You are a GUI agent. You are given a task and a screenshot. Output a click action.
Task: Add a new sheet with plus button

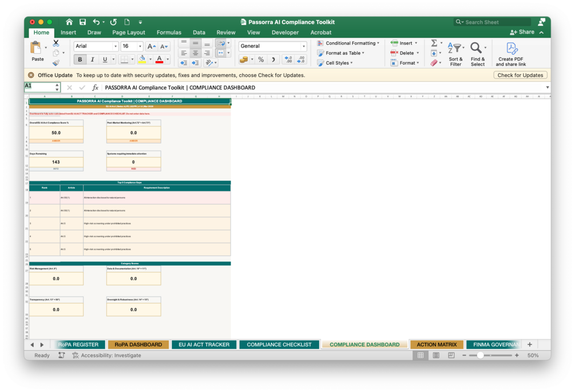pos(530,345)
